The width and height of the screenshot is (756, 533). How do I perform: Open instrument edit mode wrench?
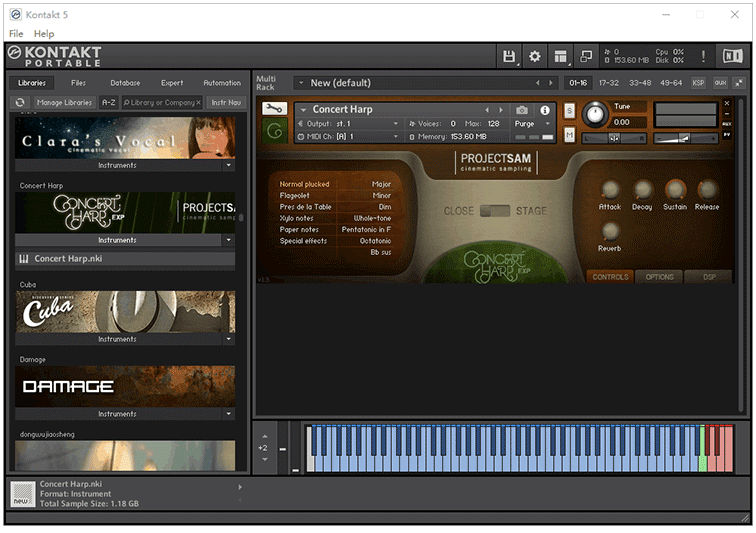pyautogui.click(x=274, y=109)
